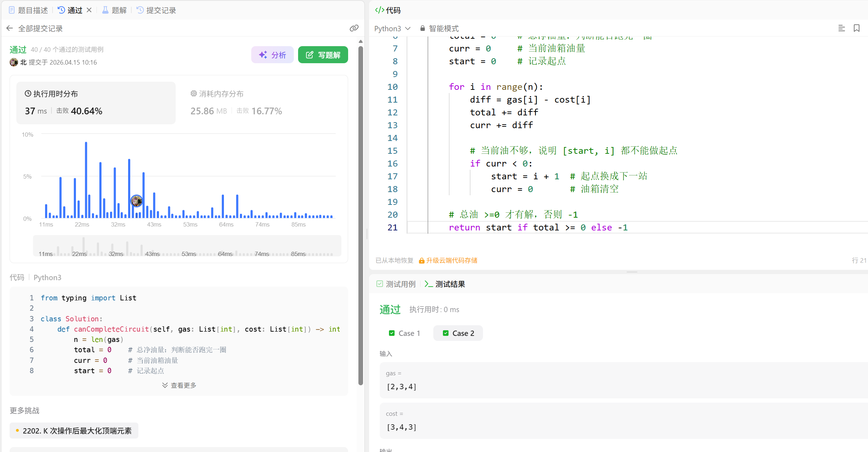Screen dimensions: 868x452
Task: Click the runtime range slider below the chart
Action: [187, 246]
